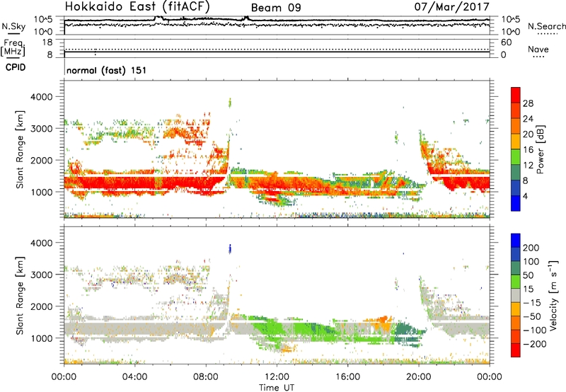
Task: Click the red bottom of the velocity colorbar
Action: click(x=516, y=350)
